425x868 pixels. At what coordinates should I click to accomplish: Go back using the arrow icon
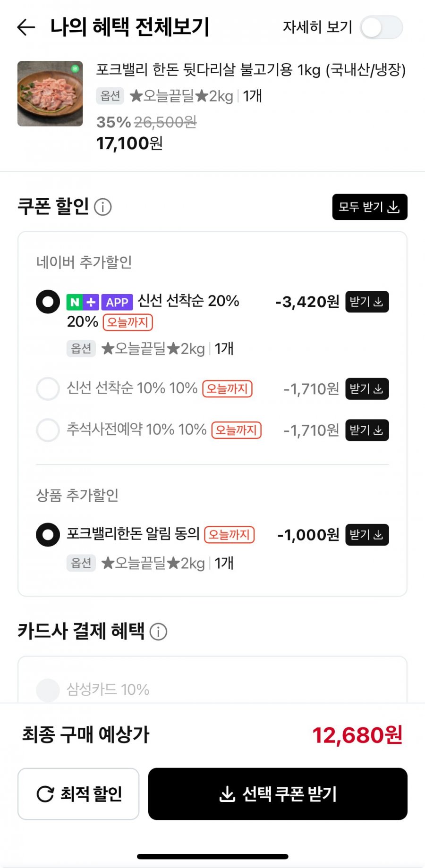26,27
